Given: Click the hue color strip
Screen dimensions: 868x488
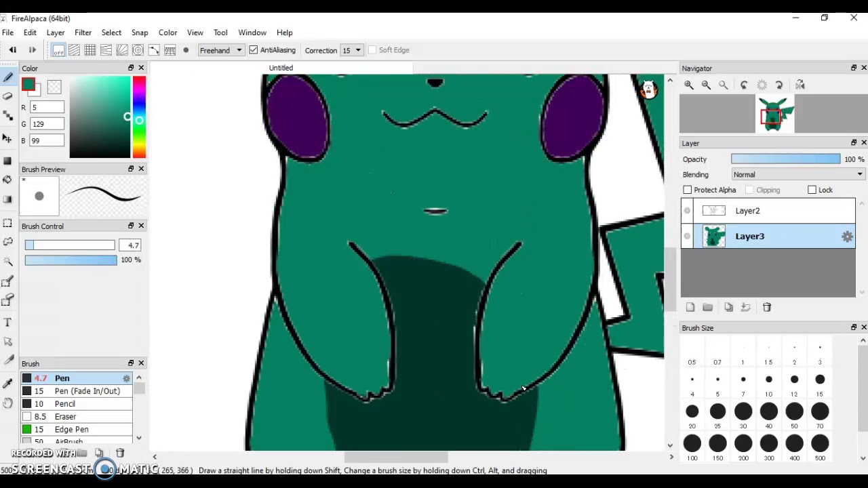Looking at the screenshot, I should pos(139,117).
